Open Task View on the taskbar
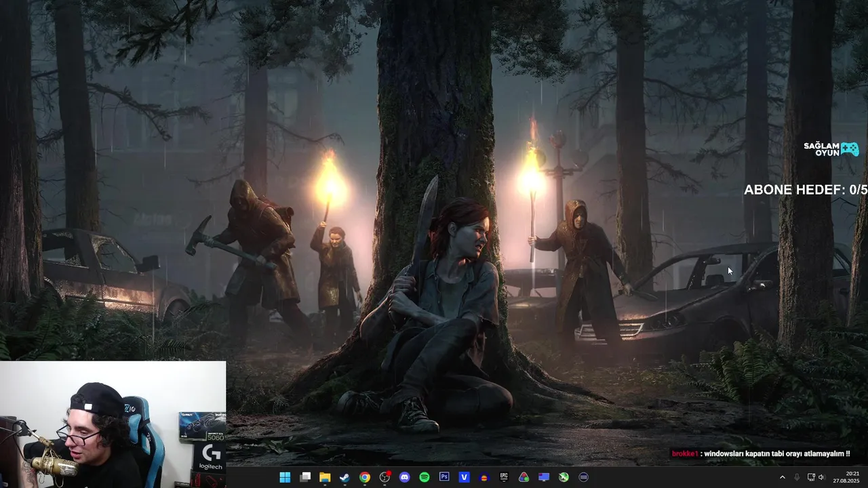 coord(305,477)
